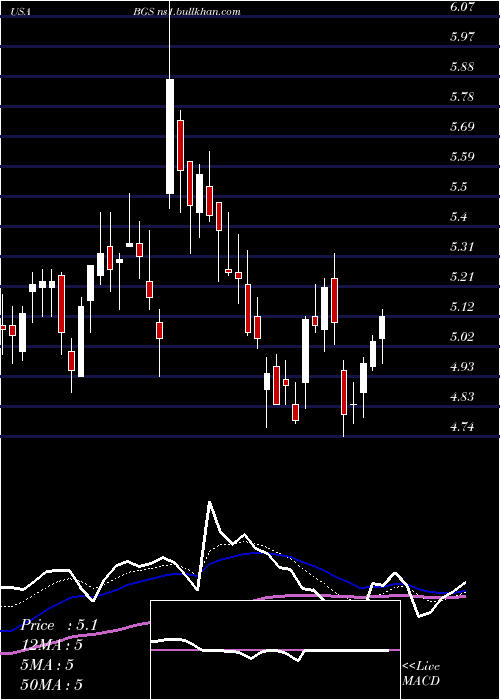Click the USA market label
The image size is (500, 700).
(20, 12)
